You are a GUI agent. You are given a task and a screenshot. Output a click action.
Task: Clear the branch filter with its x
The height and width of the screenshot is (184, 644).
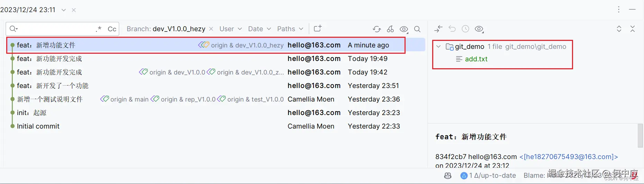point(211,29)
